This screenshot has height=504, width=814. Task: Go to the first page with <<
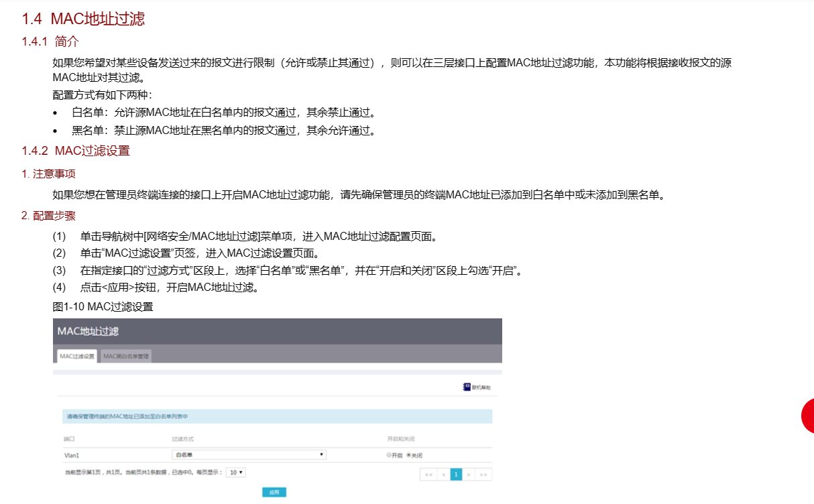(x=428, y=474)
